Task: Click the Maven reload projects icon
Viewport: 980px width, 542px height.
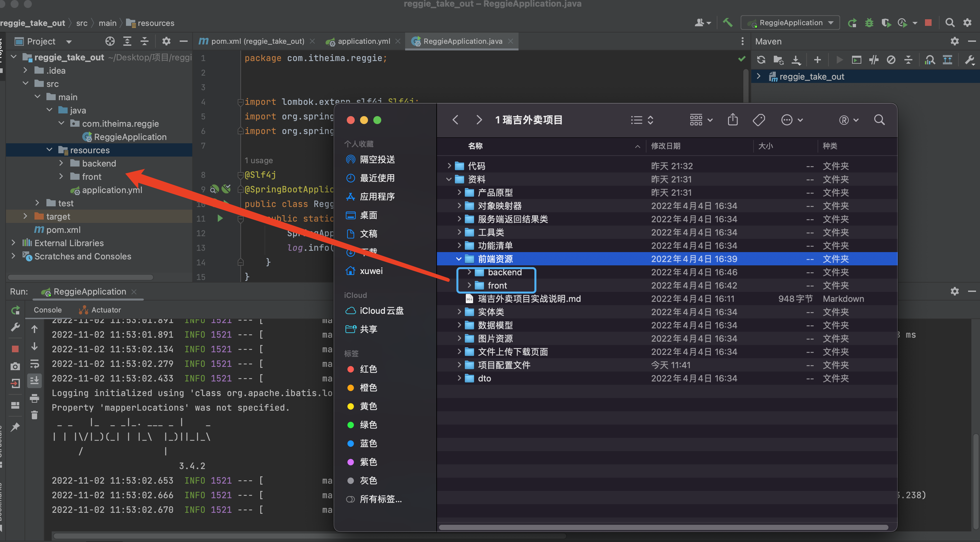Action: click(x=761, y=60)
